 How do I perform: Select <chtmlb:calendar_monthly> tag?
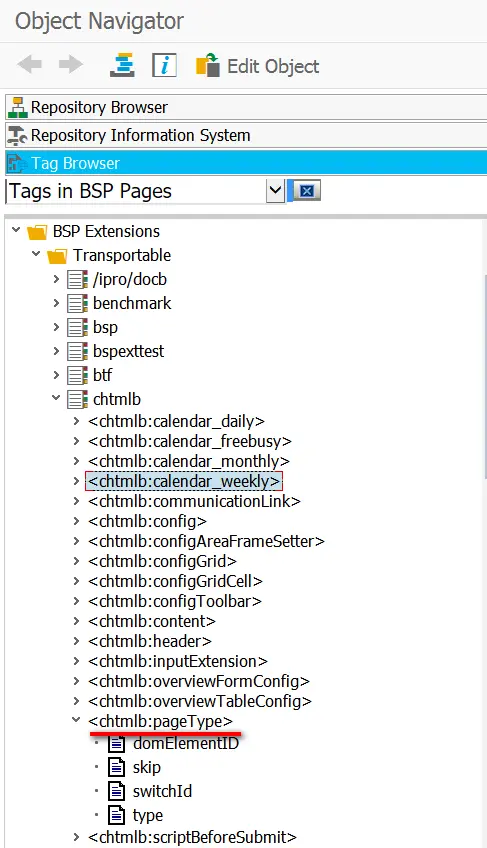(189, 461)
